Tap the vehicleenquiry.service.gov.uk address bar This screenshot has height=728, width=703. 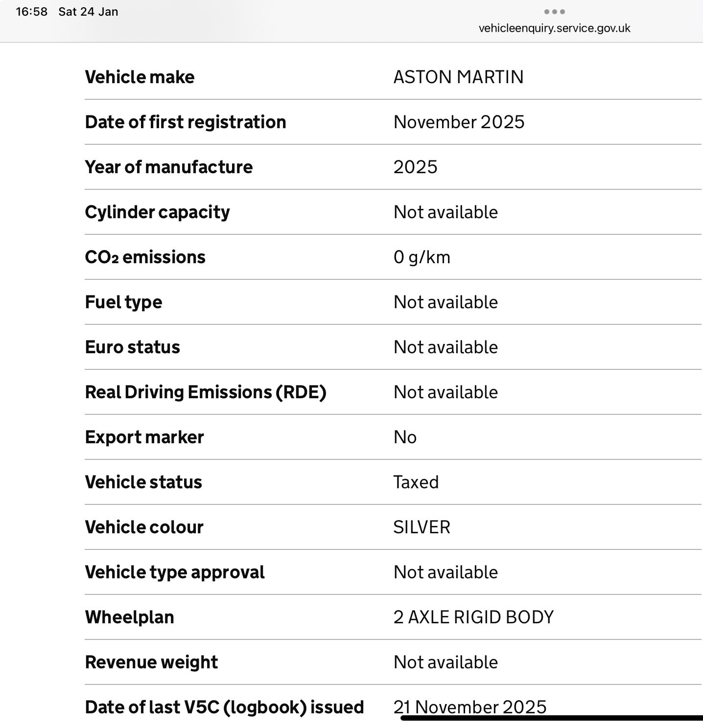(554, 28)
